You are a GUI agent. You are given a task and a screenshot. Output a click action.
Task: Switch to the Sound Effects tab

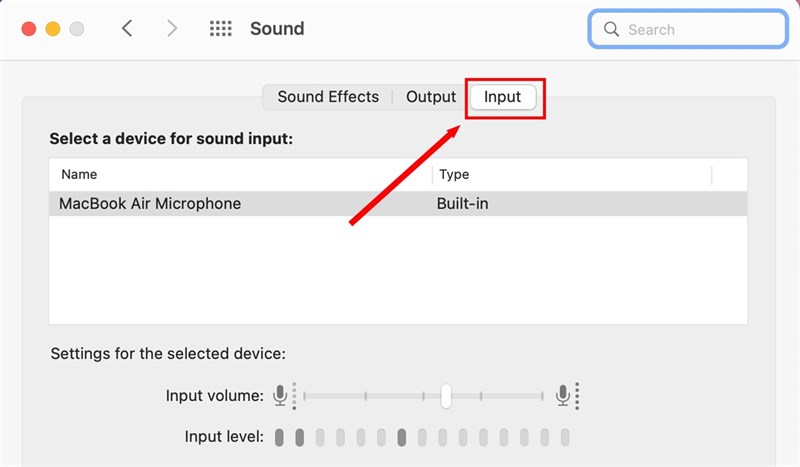[328, 97]
